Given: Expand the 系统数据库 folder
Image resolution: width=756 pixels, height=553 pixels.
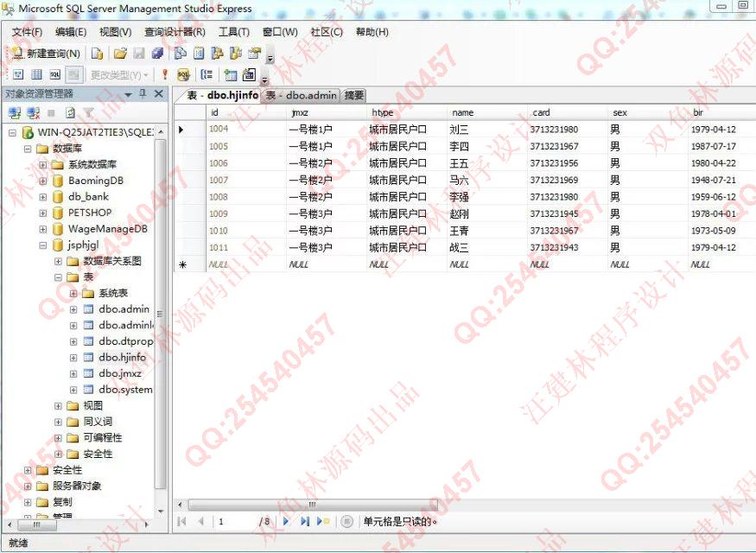Looking at the screenshot, I should [x=43, y=165].
